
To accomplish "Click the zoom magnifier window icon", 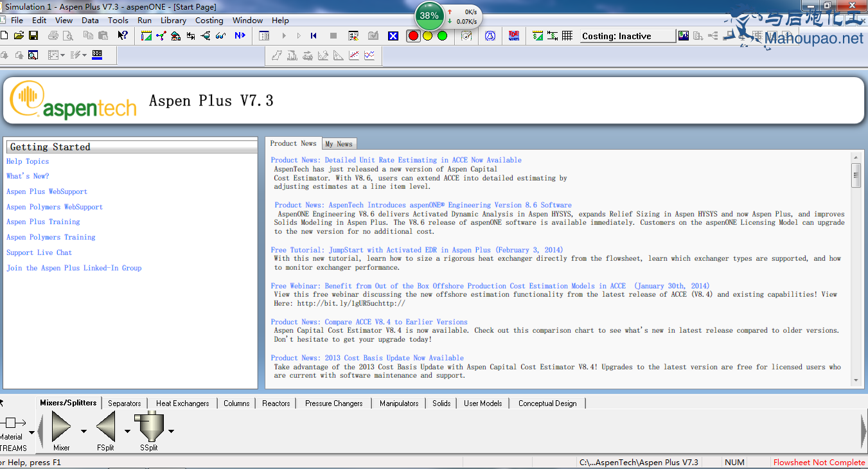I will pos(33,55).
